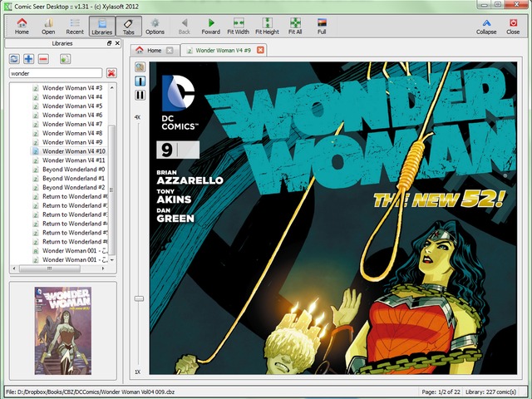The image size is (532, 399).
Task: Select Wonder Woman V4 #9 in list
Action: click(72, 142)
